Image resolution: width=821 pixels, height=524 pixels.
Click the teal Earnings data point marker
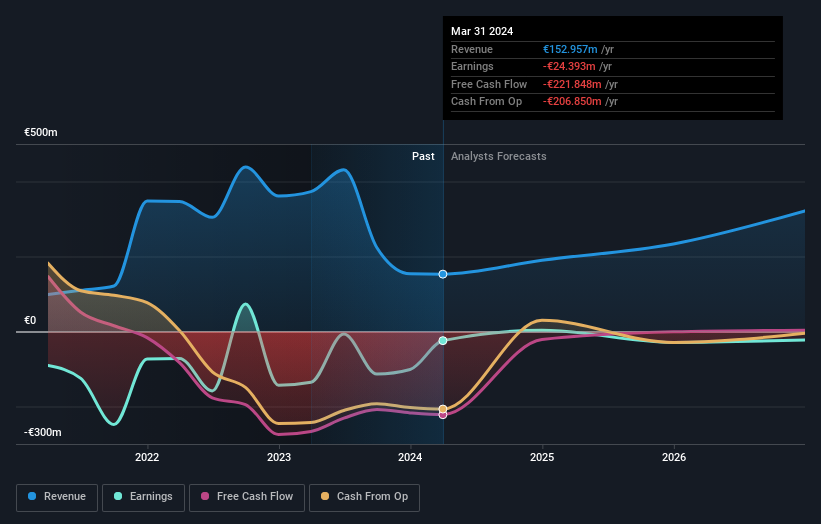(443, 341)
